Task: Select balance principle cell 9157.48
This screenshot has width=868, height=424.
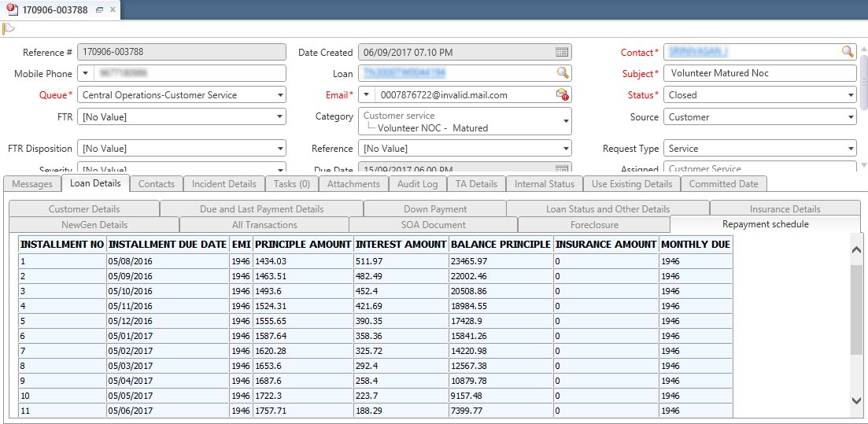Action: click(501, 396)
